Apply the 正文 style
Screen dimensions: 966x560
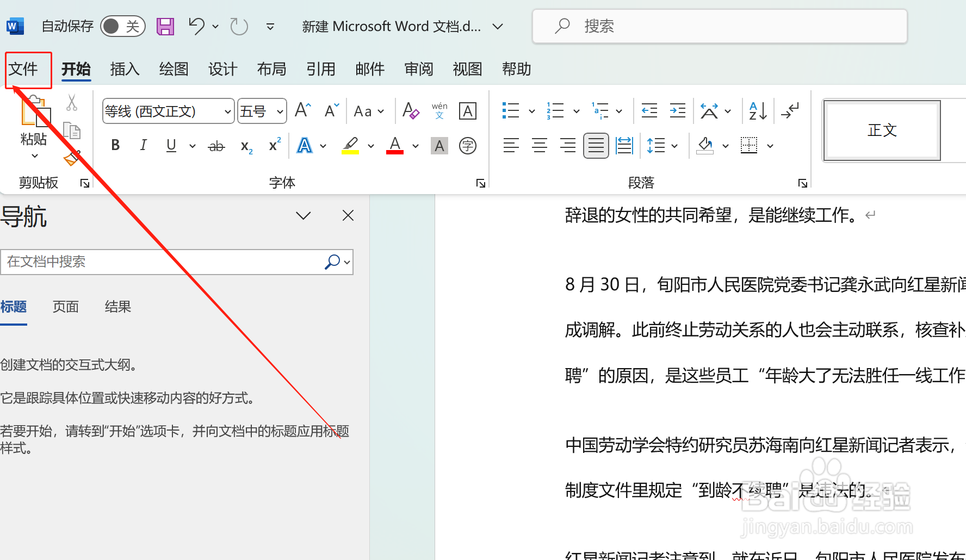click(x=881, y=130)
